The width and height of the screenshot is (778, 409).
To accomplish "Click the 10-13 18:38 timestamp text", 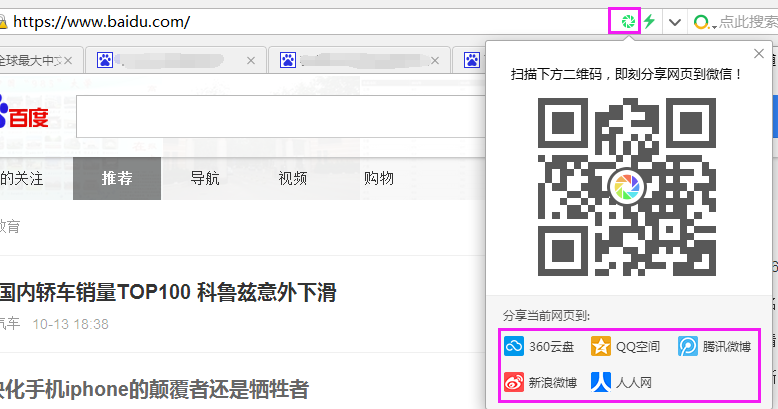I will coord(70,324).
